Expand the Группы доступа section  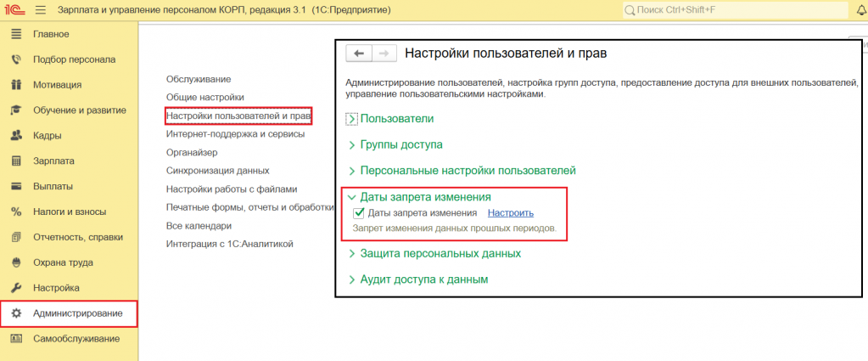click(395, 144)
